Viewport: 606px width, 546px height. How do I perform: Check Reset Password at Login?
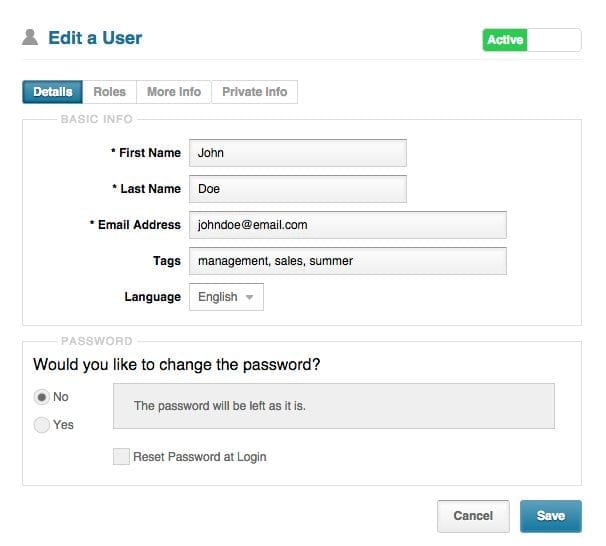(121, 456)
